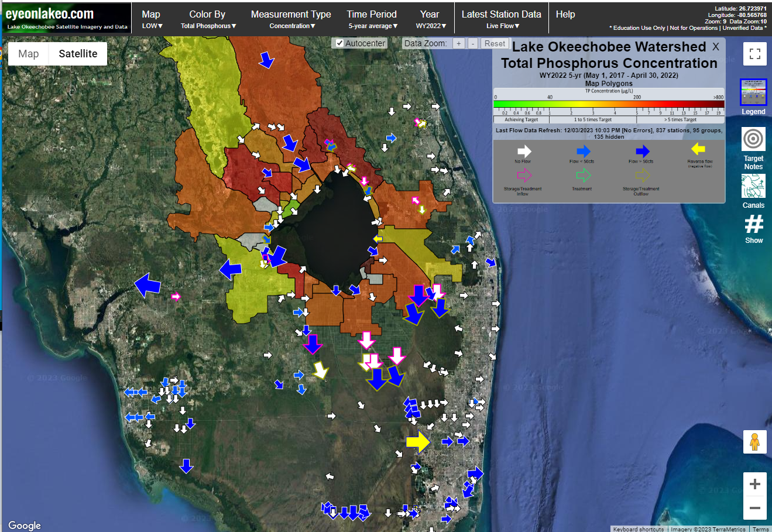Select the Street View pegman icon
The image size is (772, 532).
pyautogui.click(x=754, y=441)
